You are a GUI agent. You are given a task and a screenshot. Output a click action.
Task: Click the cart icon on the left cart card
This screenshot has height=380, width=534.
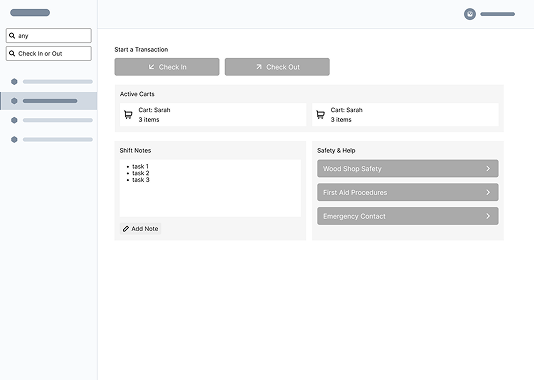click(128, 115)
